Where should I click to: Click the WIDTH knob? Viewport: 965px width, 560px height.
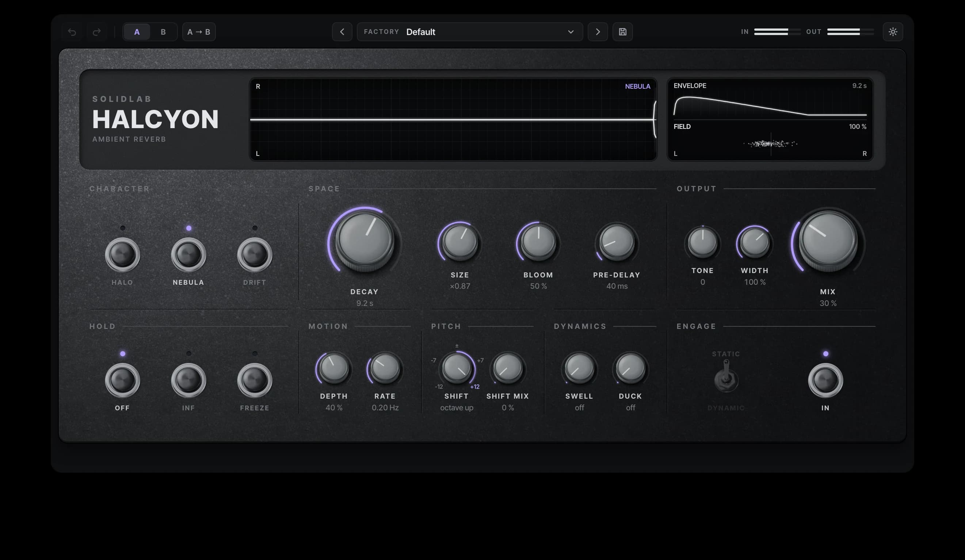[755, 243]
